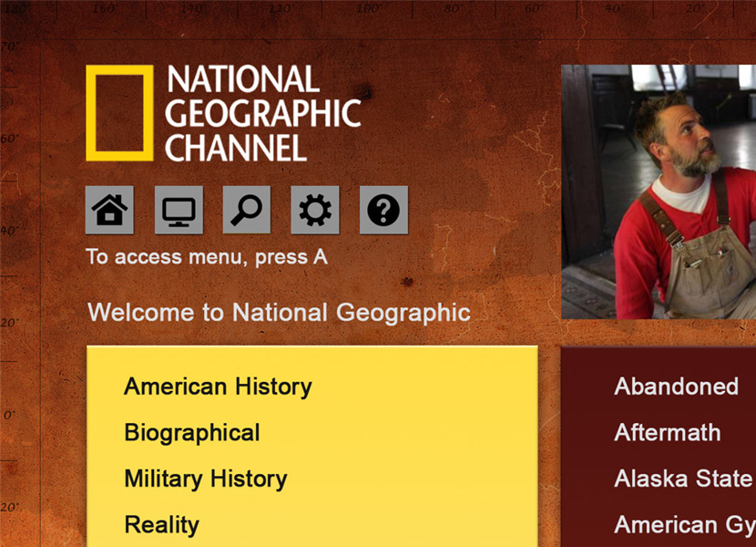Image resolution: width=756 pixels, height=547 pixels.
Task: Open the American Gy… show entry
Action: pos(685,525)
